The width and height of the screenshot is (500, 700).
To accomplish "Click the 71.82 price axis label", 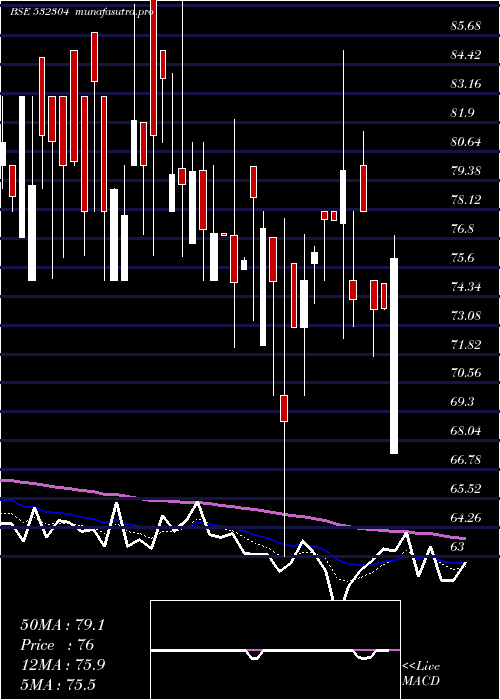I will point(466,344).
